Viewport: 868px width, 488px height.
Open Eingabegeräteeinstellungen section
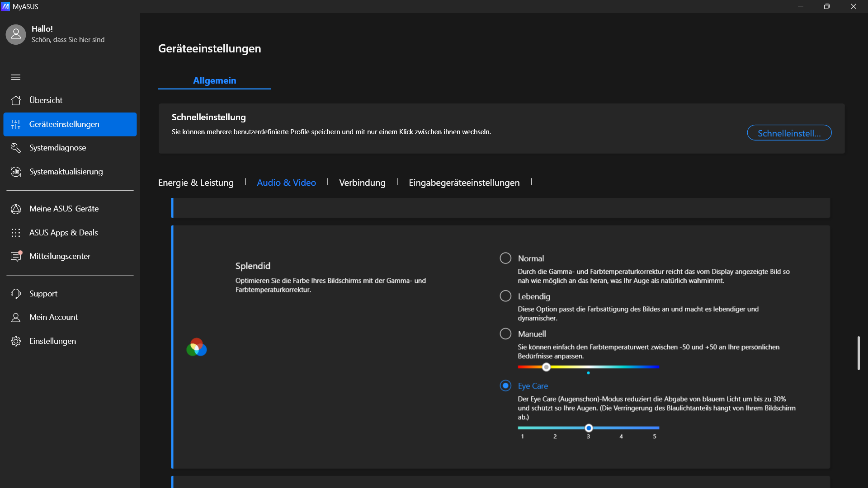[x=464, y=183]
